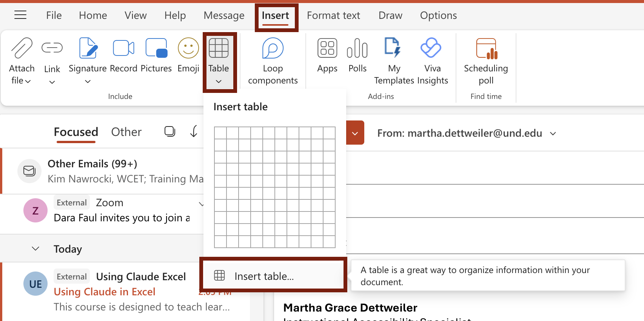
Task: Open the Other Emails (99+) group
Action: (103, 171)
